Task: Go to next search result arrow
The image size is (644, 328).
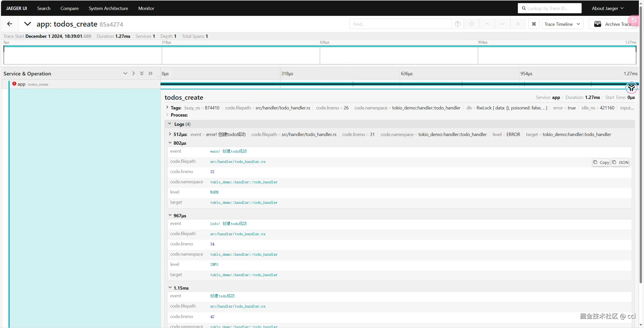Action: tap(502, 24)
